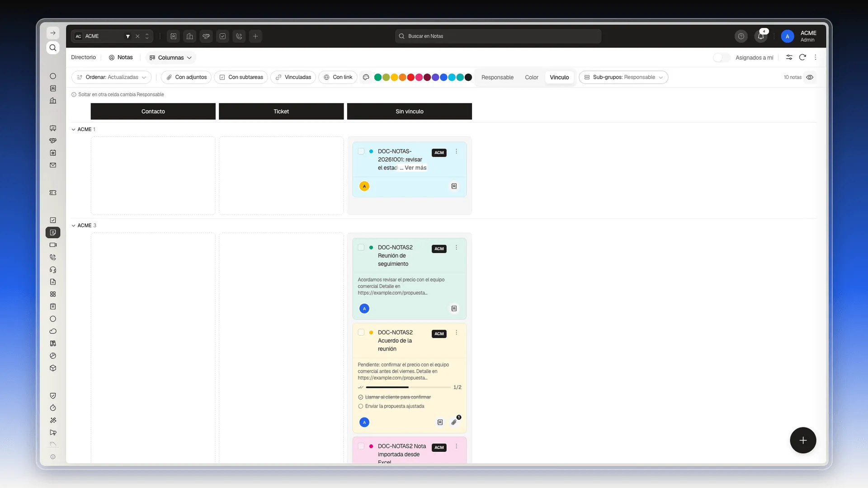Screen dimensions: 868x488
Task: Open the video camera icon in sidebar
Action: (53, 245)
